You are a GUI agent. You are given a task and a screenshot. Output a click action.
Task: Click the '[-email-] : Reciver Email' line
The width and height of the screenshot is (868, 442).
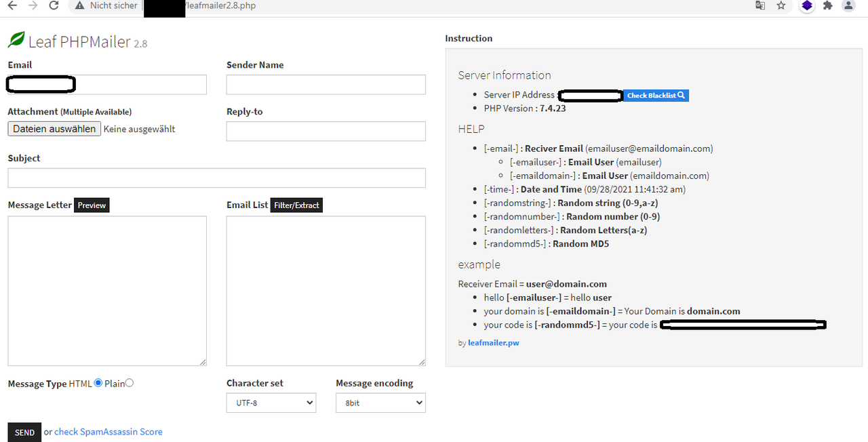[x=599, y=148]
